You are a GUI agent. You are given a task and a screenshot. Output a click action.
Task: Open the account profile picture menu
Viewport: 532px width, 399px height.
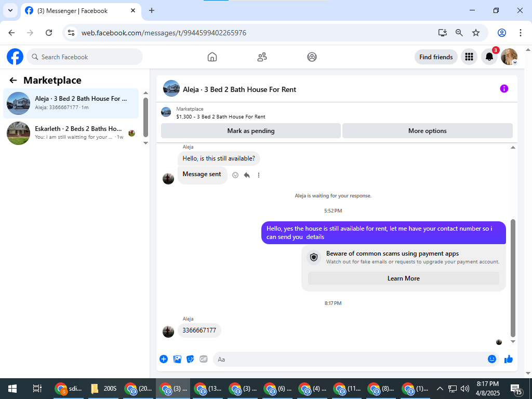509,57
